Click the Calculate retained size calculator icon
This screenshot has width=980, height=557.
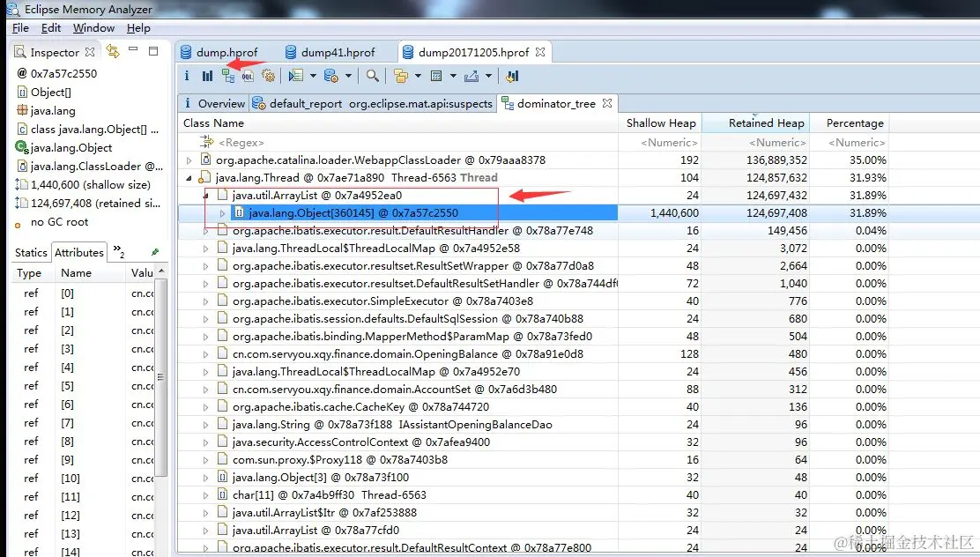tap(436, 76)
